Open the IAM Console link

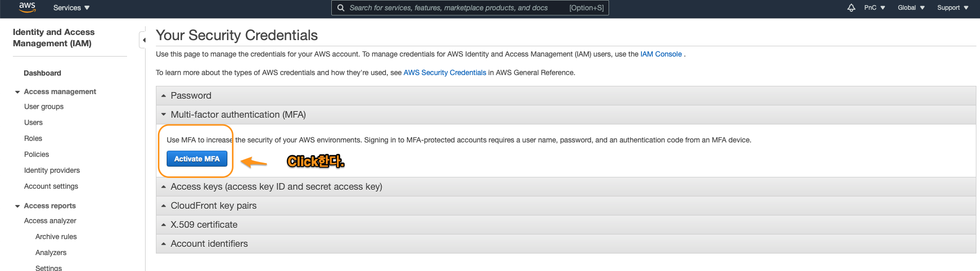pyautogui.click(x=661, y=54)
